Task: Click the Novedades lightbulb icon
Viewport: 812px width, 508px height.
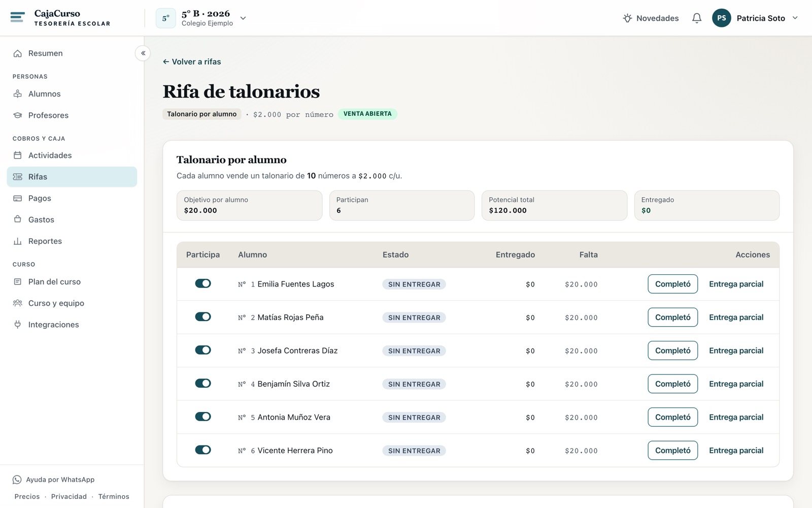Action: tap(627, 18)
